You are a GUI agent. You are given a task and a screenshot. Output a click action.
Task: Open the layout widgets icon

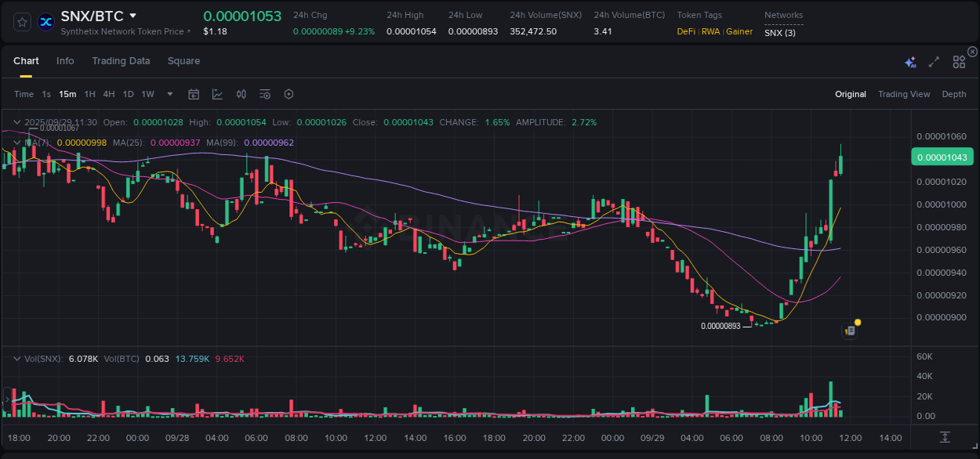coord(959,62)
